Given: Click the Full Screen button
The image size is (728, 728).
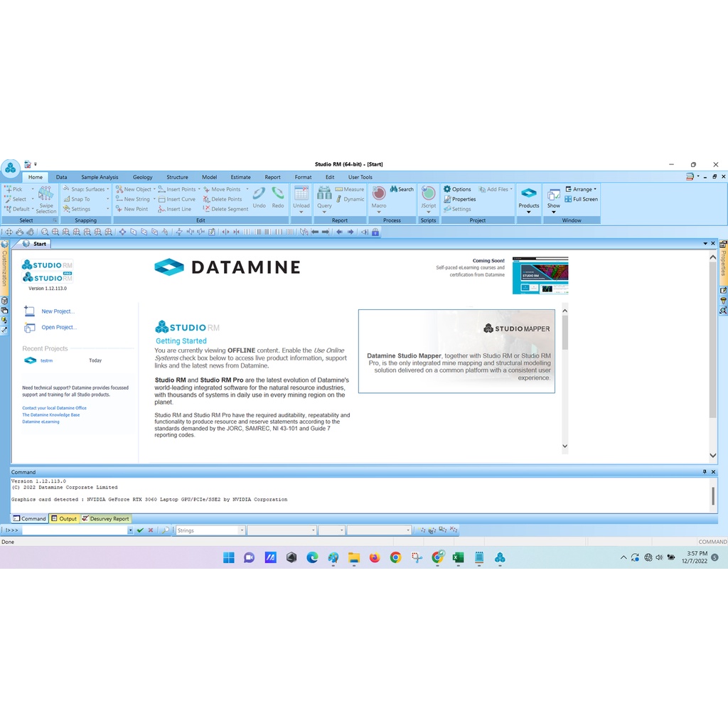Looking at the screenshot, I should click(x=582, y=199).
